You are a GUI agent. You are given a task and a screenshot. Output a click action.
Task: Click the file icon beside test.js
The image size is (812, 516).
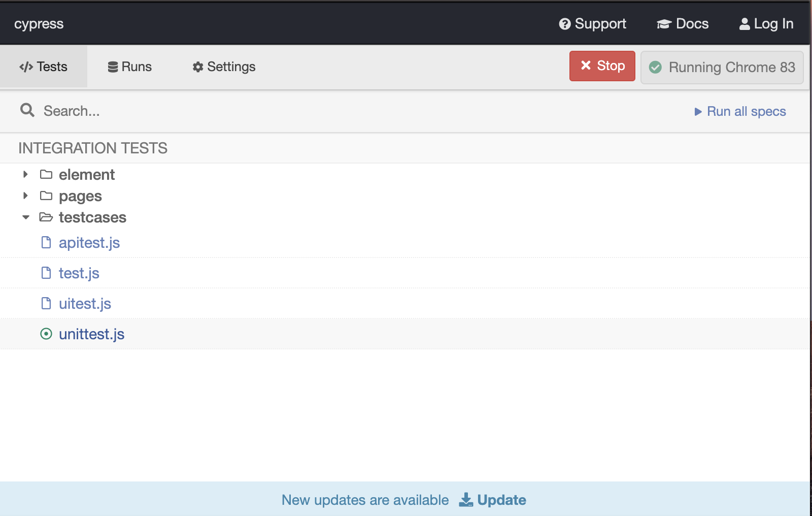point(46,273)
